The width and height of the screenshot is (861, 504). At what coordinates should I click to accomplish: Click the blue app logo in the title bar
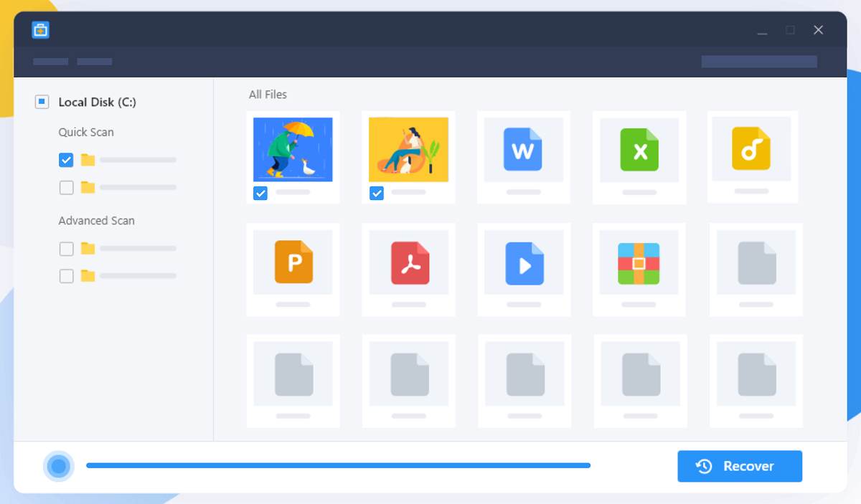tap(40, 30)
